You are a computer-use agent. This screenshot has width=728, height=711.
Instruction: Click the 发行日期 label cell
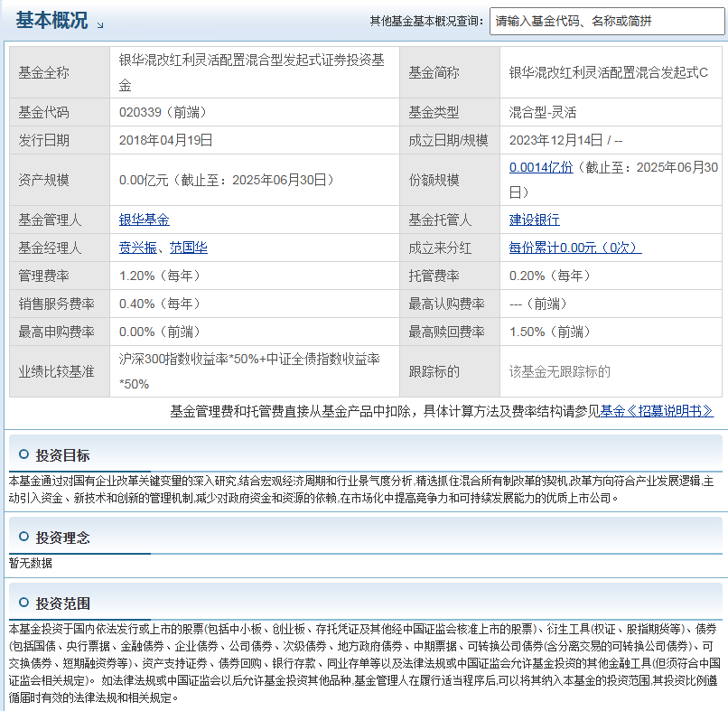pos(60,140)
